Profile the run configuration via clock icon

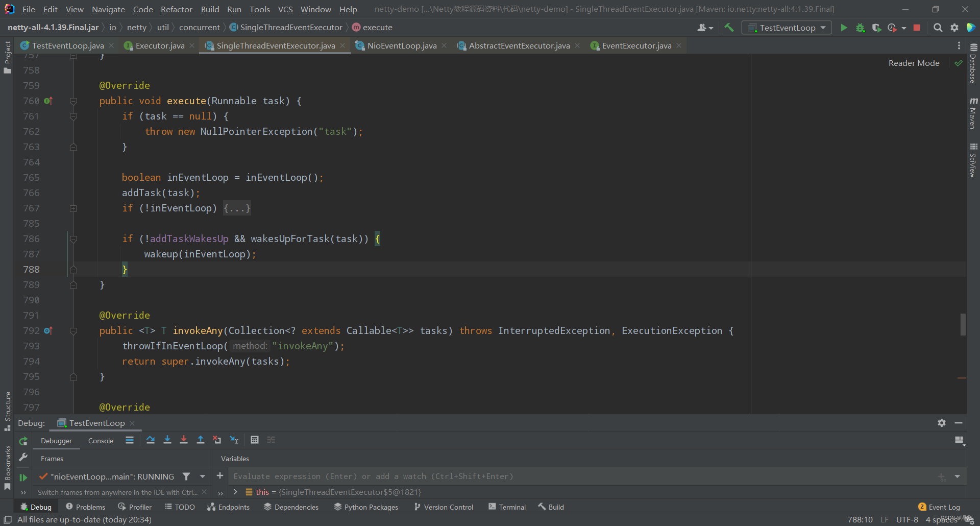[x=892, y=28]
